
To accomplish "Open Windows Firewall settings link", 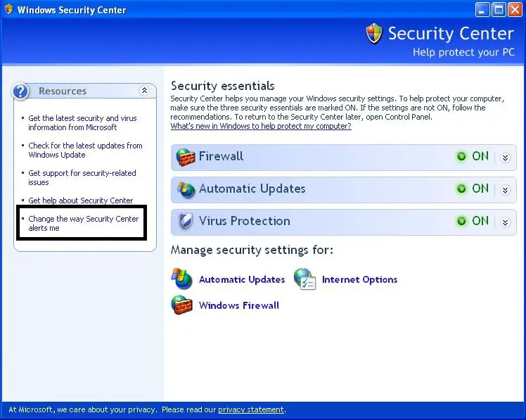I will click(239, 305).
